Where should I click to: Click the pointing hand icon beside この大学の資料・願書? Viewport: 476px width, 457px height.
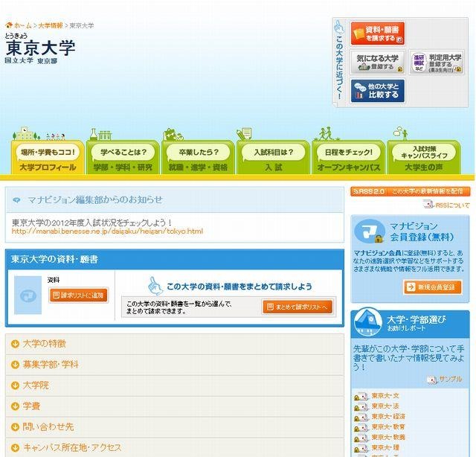(x=155, y=286)
